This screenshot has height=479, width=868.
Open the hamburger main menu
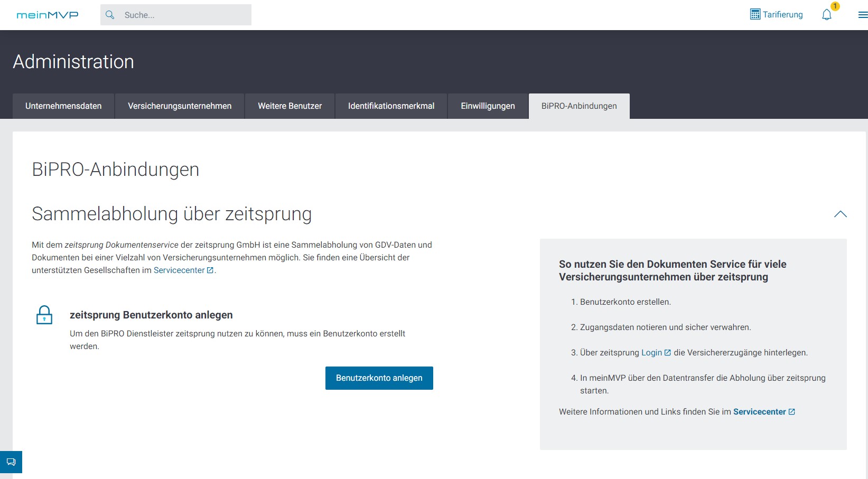(863, 15)
